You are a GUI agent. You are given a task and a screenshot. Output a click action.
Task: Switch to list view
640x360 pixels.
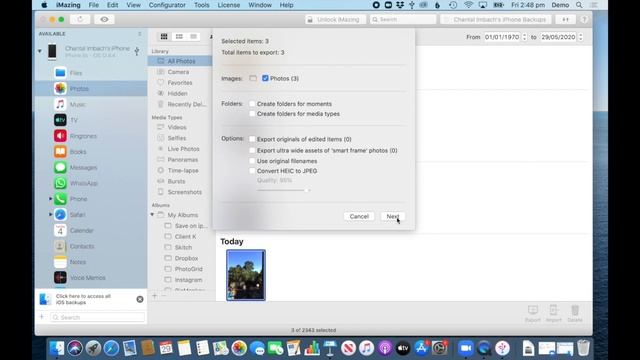(x=193, y=37)
